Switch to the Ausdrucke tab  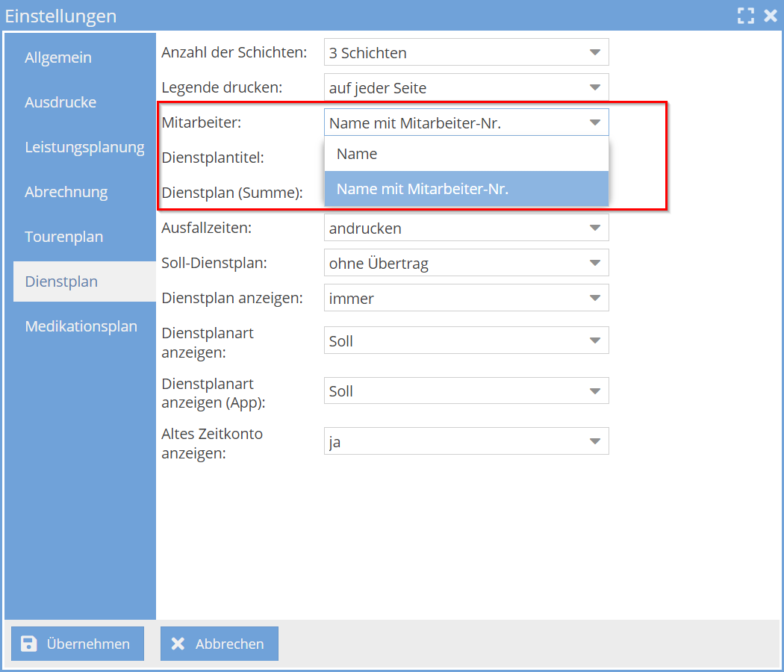60,102
